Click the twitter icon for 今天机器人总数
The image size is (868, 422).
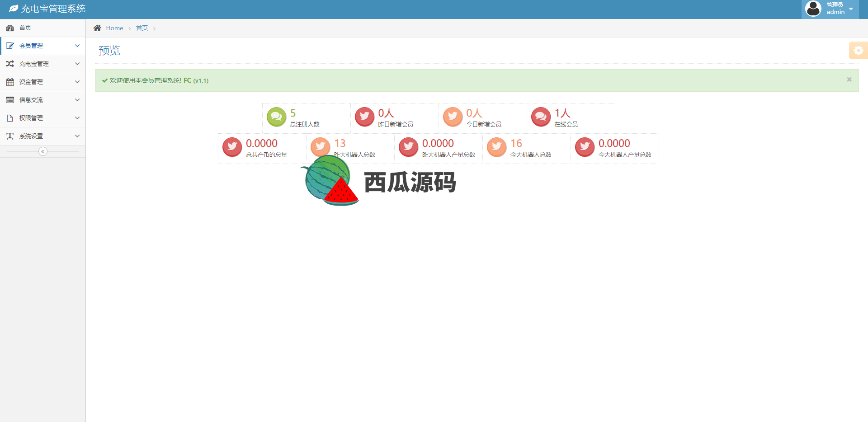tap(497, 147)
